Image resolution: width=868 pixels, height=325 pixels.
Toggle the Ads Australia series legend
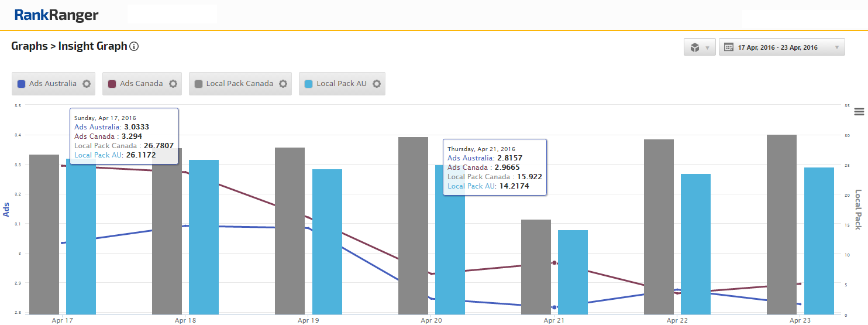pos(53,84)
